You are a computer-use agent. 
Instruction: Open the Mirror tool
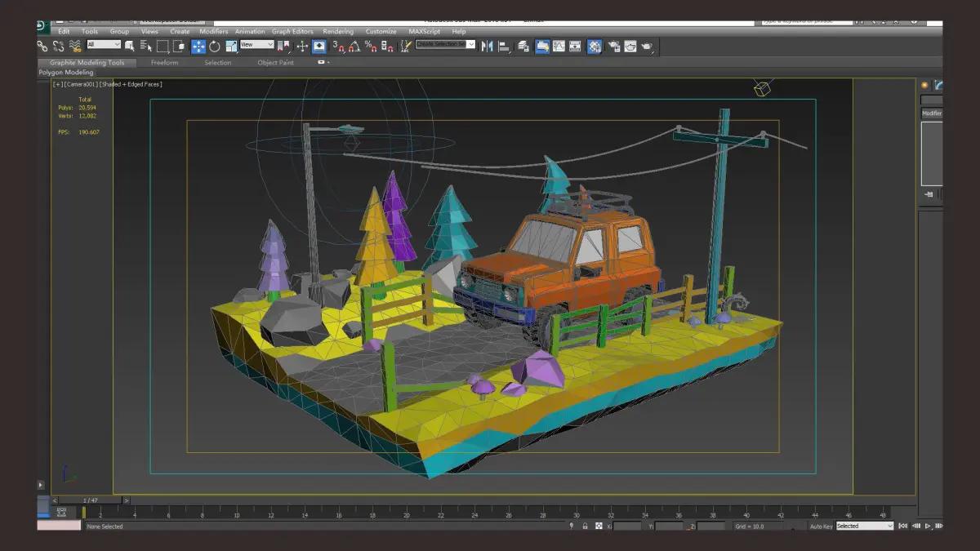[488, 47]
